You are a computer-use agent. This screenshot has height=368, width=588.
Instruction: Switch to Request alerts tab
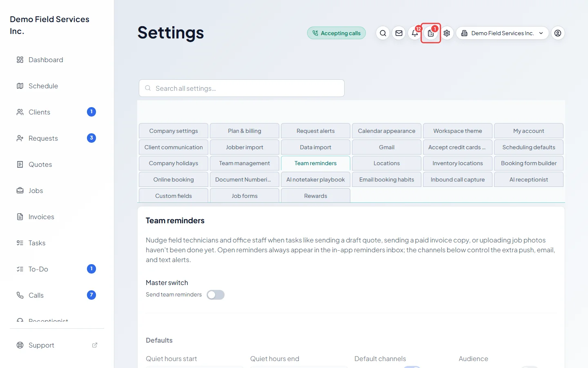click(x=316, y=131)
